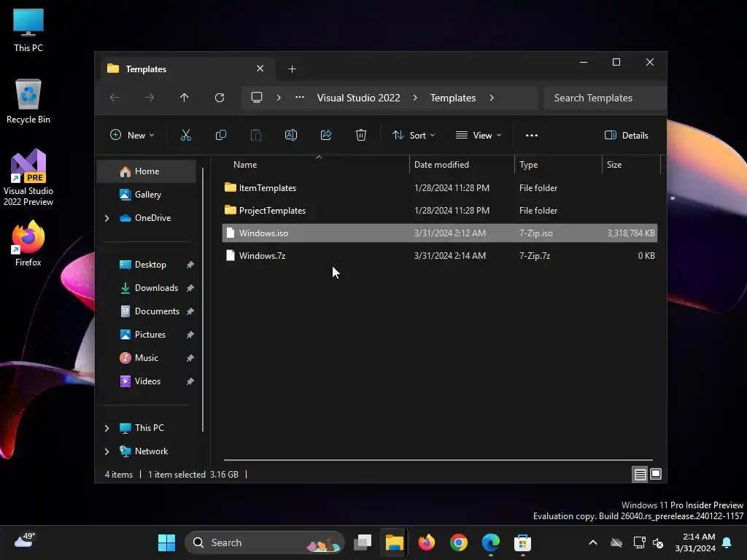Open the See more three-dots menu
Image resolution: width=747 pixels, height=560 pixels.
coord(532,135)
